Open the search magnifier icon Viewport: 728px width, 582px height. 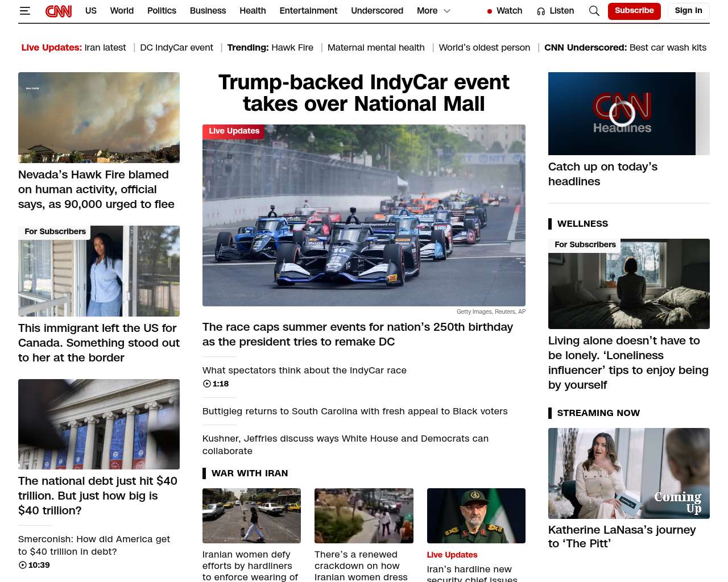[594, 11]
